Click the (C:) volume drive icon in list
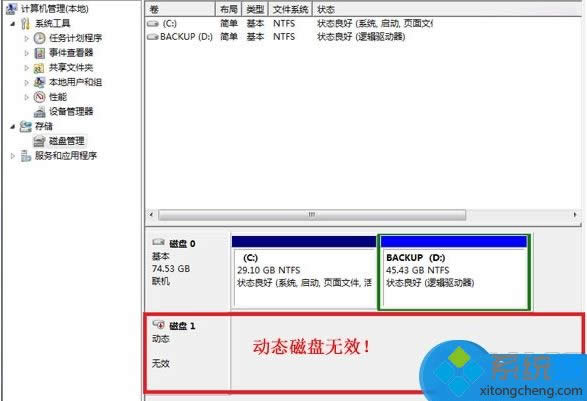 (x=153, y=24)
